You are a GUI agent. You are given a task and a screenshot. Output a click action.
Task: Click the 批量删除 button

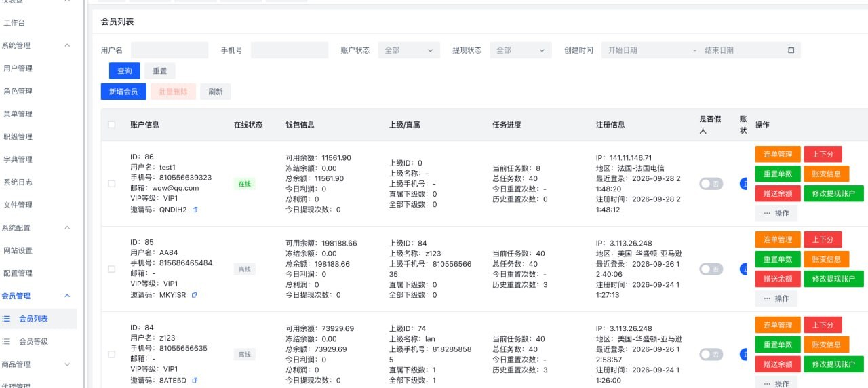(174, 92)
